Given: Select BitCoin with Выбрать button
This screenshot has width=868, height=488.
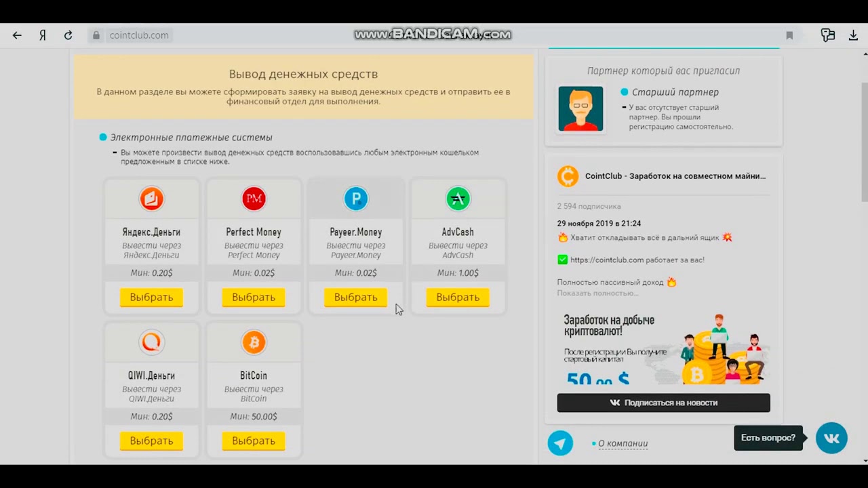Looking at the screenshot, I should tap(254, 441).
